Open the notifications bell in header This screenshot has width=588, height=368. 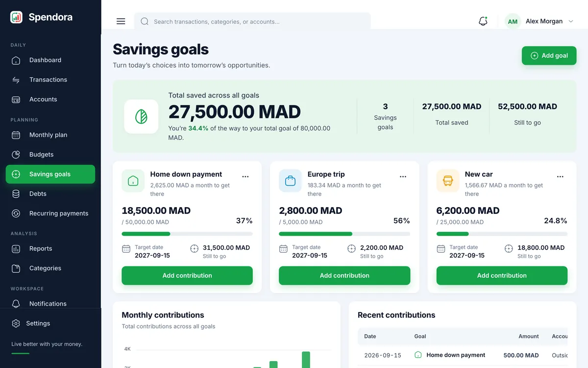click(483, 21)
